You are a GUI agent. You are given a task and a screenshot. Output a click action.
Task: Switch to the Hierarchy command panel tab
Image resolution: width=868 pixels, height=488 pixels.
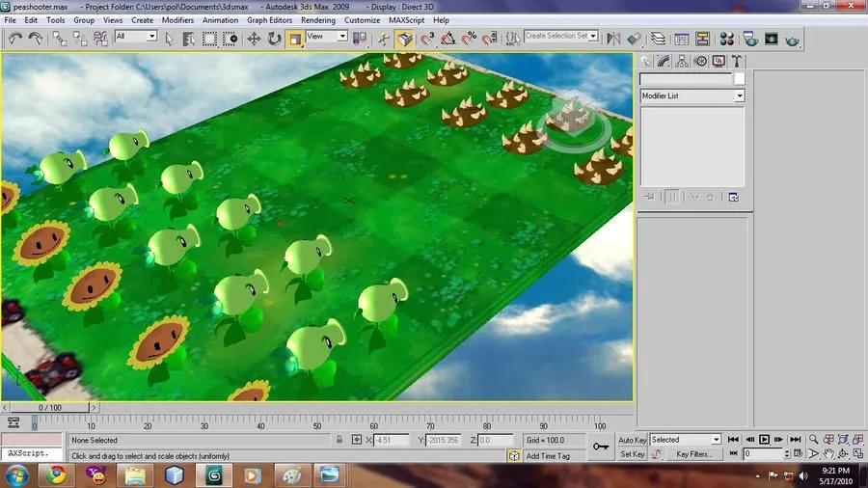[682, 61]
